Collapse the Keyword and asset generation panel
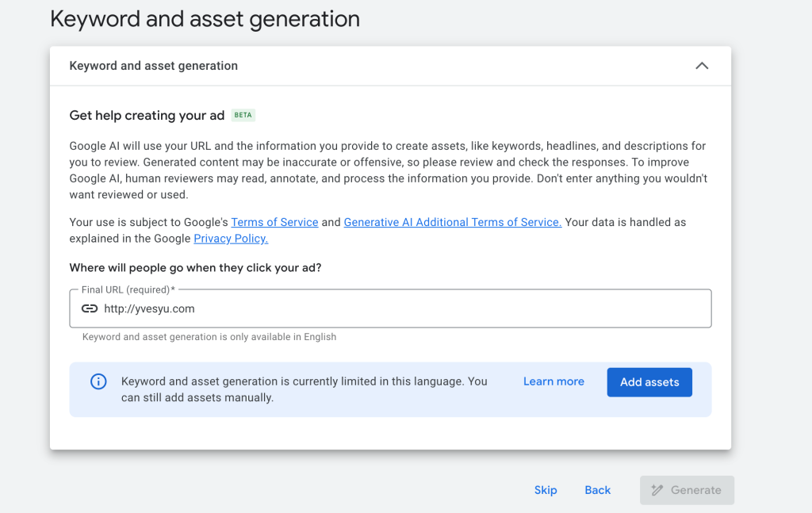This screenshot has height=513, width=812. [702, 66]
